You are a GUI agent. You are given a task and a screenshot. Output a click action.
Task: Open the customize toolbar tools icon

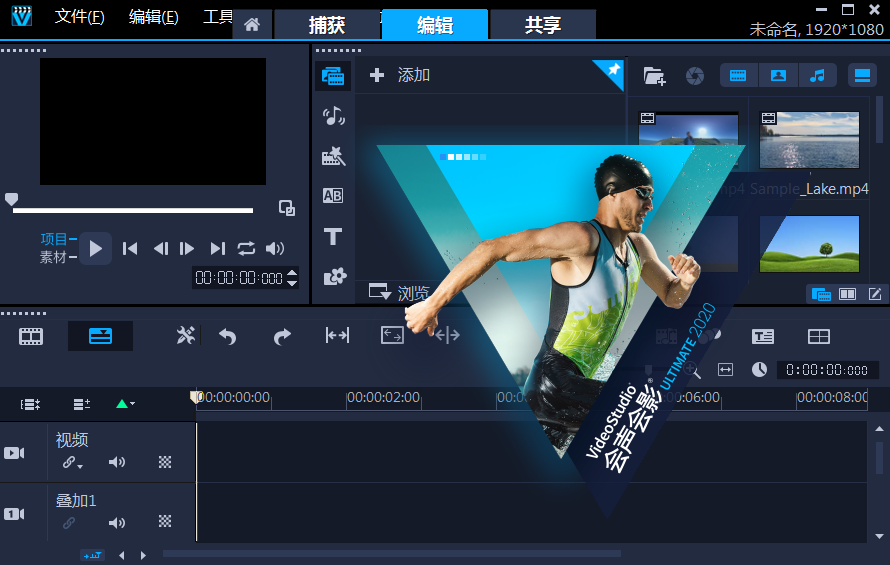[x=186, y=336]
